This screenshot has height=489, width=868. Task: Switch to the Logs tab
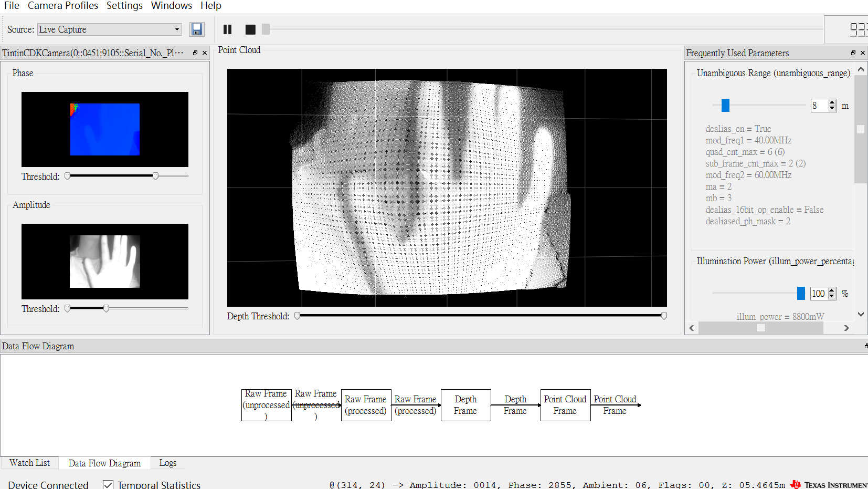(167, 463)
